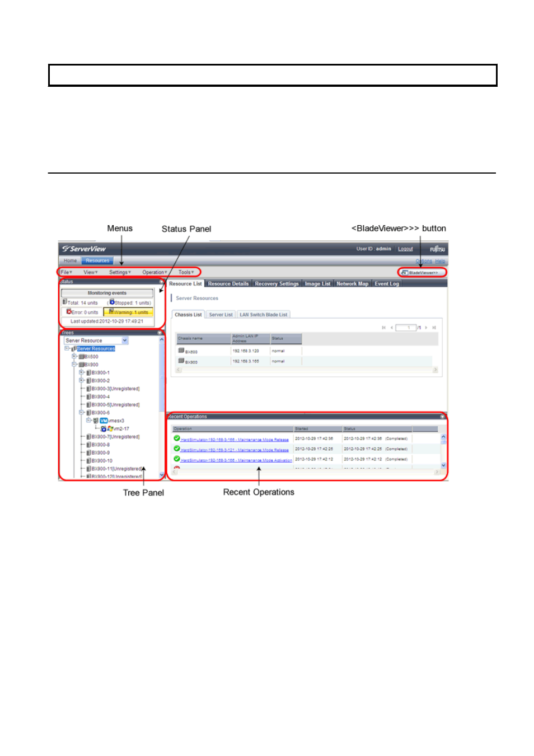Viewport: 534px width, 756px height.
Task: Select Server Resources in the tree
Action: pos(96,348)
